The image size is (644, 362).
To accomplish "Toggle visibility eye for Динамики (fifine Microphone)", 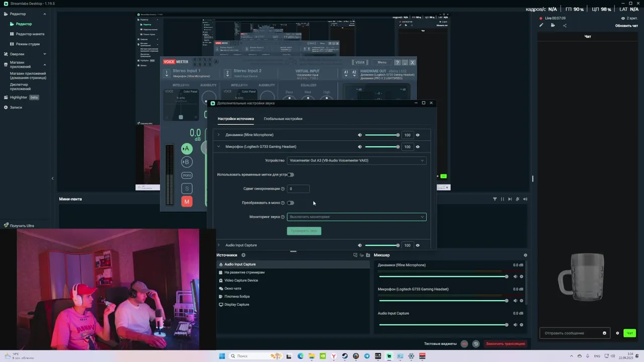I will click(x=418, y=135).
